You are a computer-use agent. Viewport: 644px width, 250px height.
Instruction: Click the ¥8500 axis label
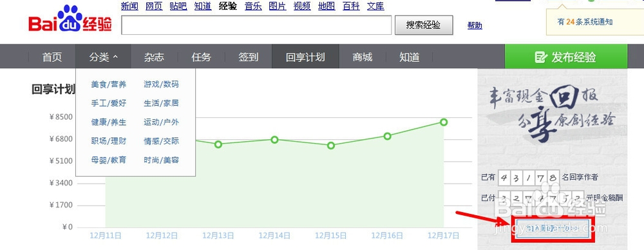61,117
